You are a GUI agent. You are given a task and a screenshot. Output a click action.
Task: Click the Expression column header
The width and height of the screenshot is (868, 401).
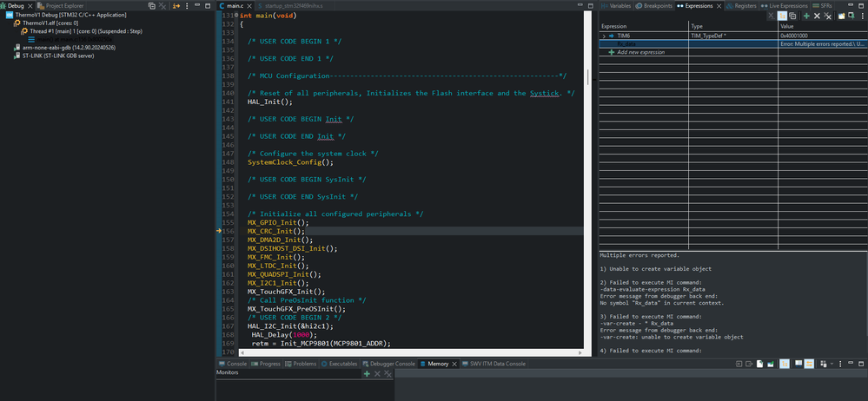pyautogui.click(x=644, y=26)
